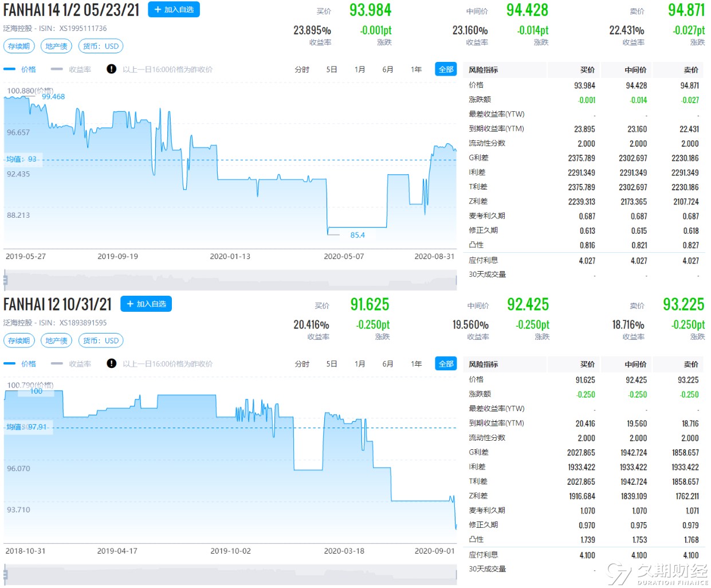Click the 85.4 low label on first chart
The width and height of the screenshot is (711, 588).
(358, 235)
